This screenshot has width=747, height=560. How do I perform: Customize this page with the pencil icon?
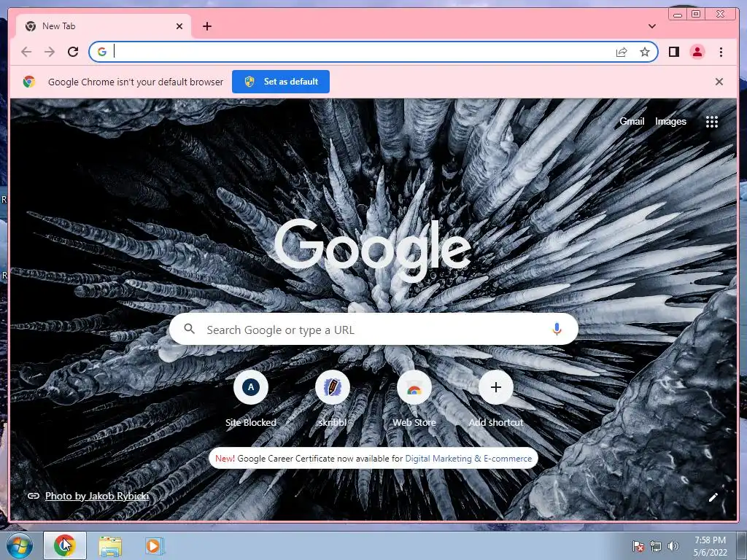[713, 497]
